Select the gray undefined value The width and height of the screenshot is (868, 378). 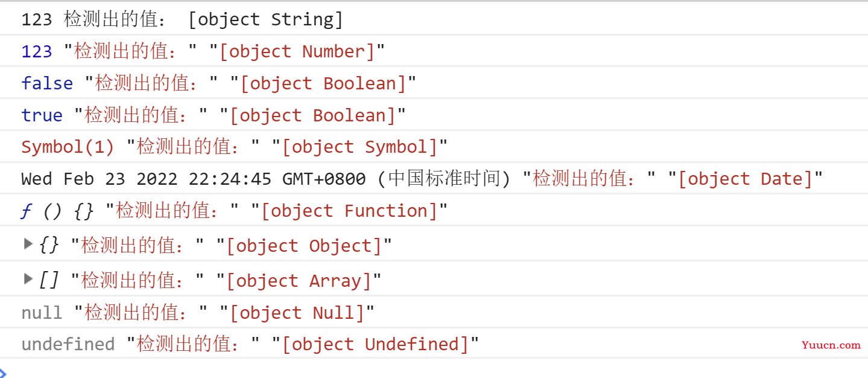[68, 345]
